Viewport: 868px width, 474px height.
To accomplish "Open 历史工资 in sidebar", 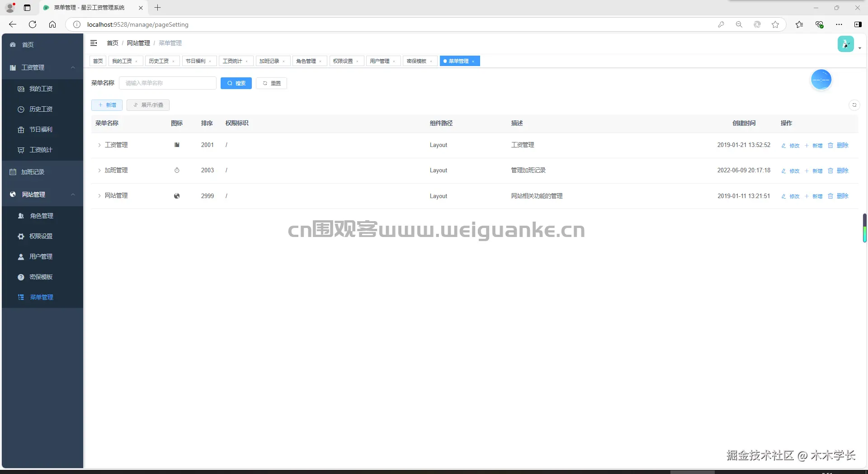I will coord(42,109).
